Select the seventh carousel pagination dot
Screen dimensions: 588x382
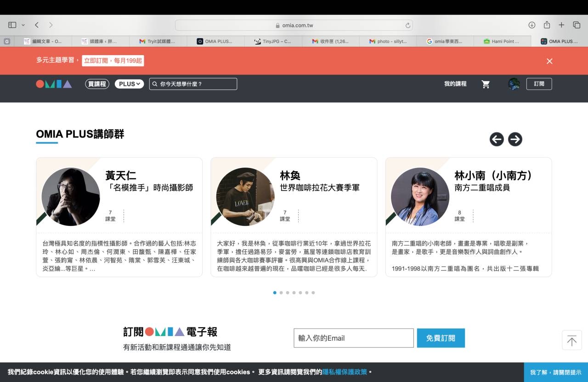pyautogui.click(x=313, y=292)
